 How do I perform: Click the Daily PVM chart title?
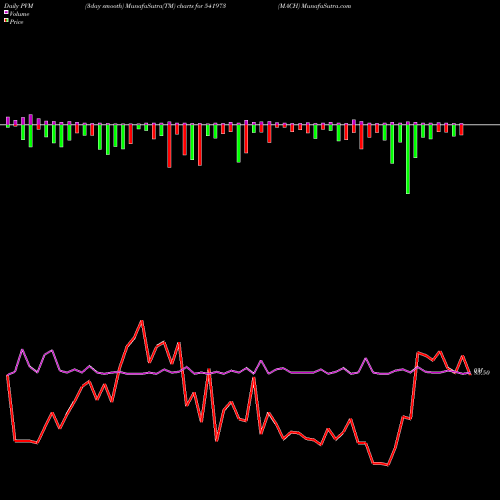pyautogui.click(x=19, y=6)
